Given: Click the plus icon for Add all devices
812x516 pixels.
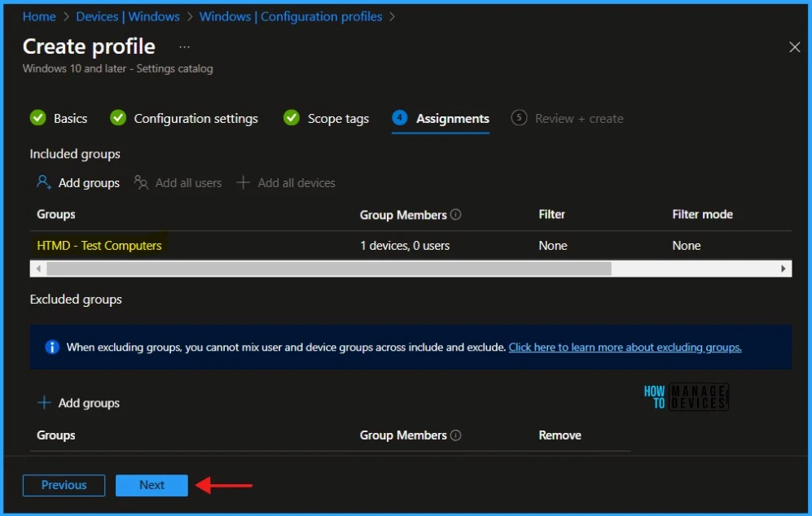Looking at the screenshot, I should click(x=243, y=183).
